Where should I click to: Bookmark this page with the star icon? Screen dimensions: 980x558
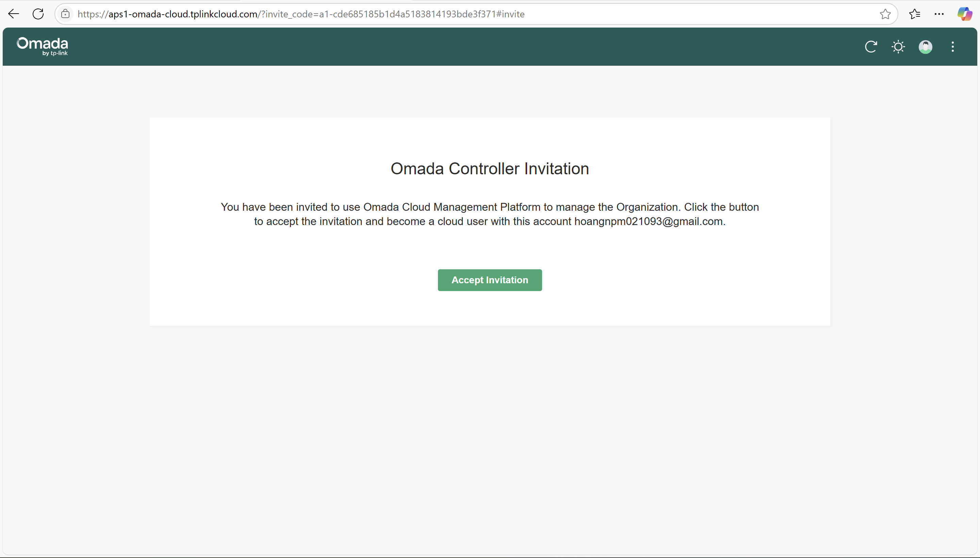point(885,14)
